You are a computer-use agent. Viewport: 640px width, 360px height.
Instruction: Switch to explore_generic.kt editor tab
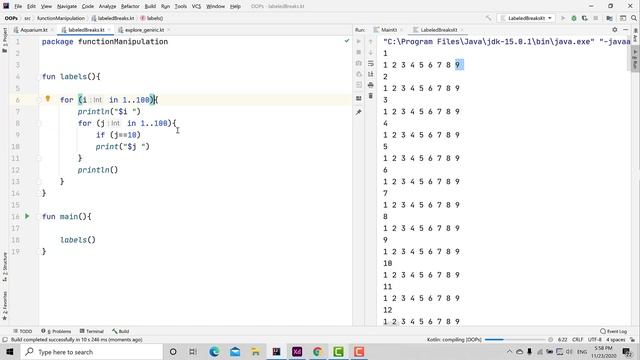[x=144, y=30]
